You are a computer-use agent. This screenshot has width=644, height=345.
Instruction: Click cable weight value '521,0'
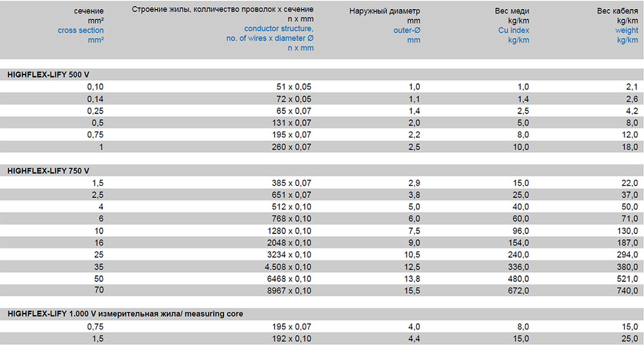pyautogui.click(x=628, y=279)
